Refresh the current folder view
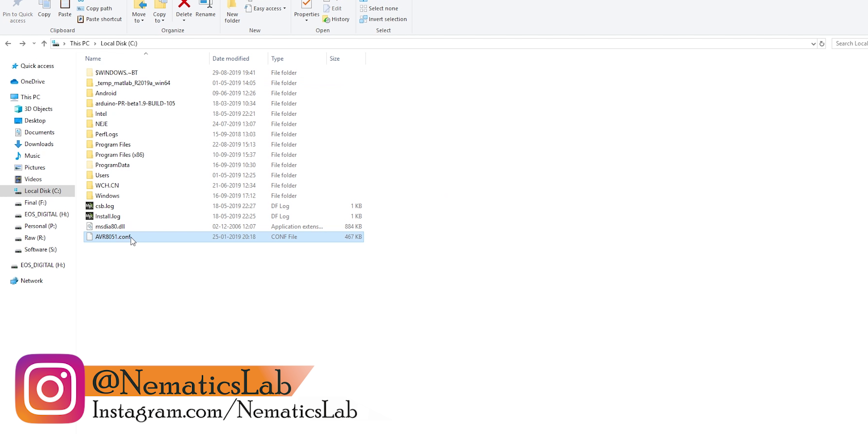This screenshot has height=434, width=868. 822,43
